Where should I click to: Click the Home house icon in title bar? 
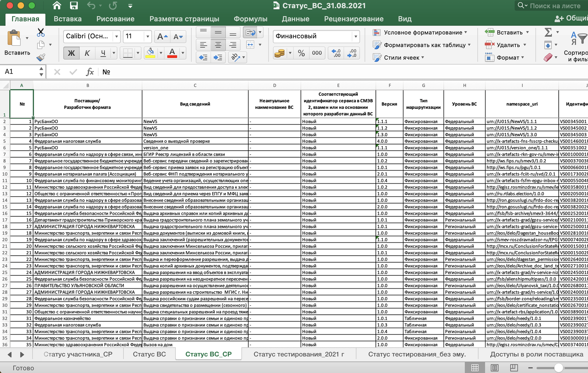pos(57,5)
